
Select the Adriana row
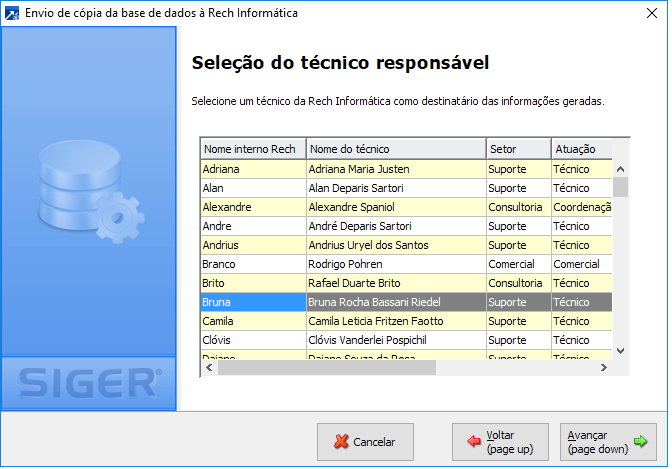(406, 169)
